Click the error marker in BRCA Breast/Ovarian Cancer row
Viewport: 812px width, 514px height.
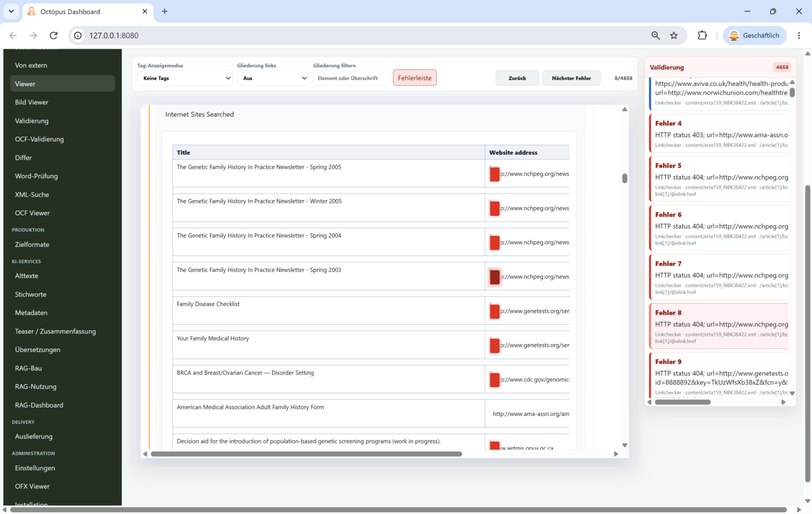click(x=494, y=380)
